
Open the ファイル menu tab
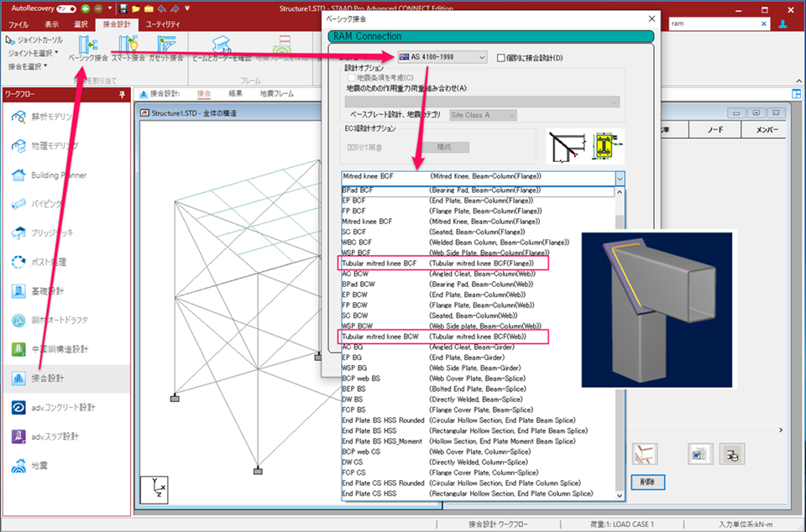pos(18,24)
